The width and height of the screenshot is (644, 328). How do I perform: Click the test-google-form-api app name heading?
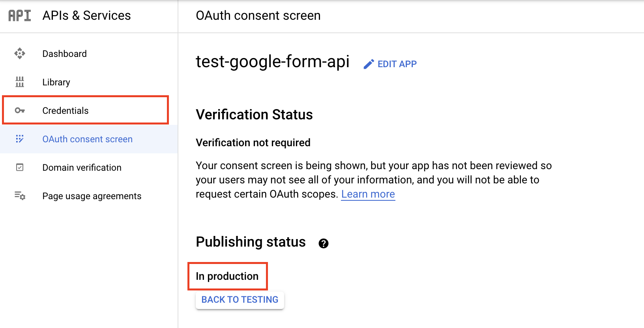(273, 62)
